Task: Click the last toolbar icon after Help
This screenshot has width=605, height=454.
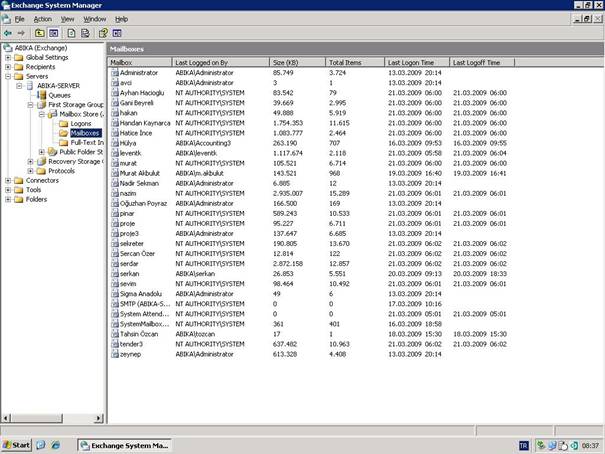Action: (117, 33)
